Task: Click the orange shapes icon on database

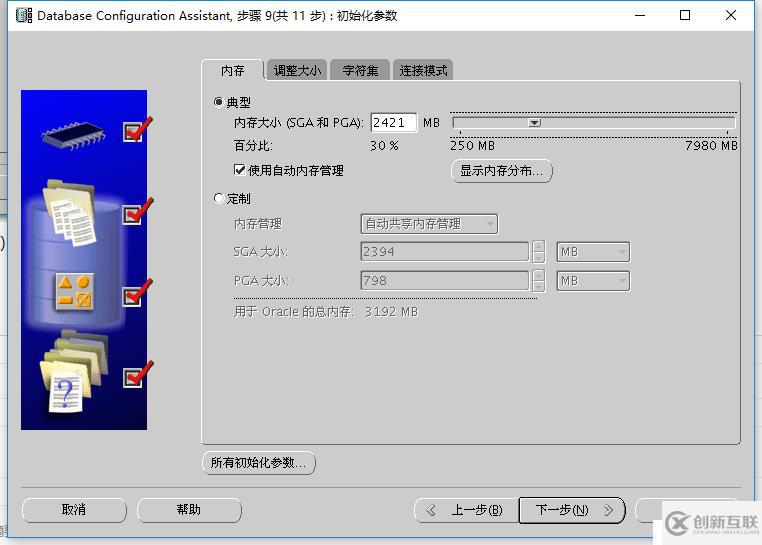Action: pyautogui.click(x=74, y=292)
